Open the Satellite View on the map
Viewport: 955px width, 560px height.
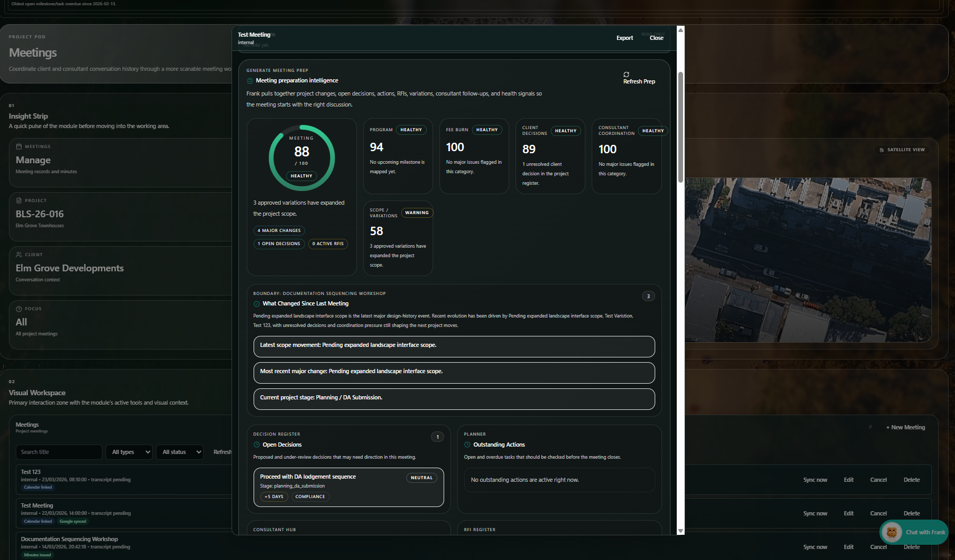coord(901,150)
